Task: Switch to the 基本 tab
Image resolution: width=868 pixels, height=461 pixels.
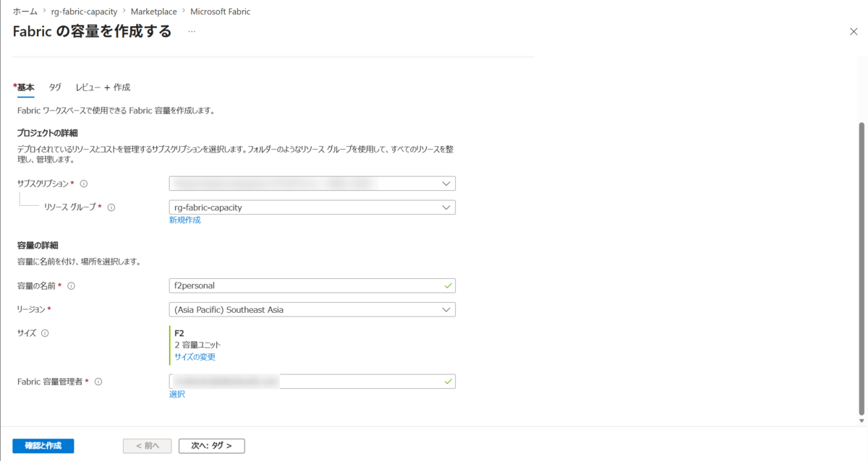Action: [25, 87]
